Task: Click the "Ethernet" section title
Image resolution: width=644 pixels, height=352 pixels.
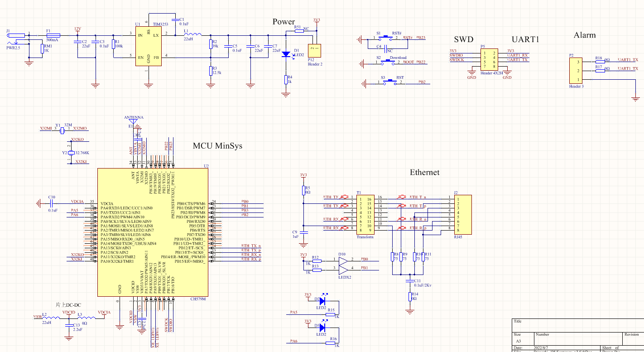Action: point(424,172)
